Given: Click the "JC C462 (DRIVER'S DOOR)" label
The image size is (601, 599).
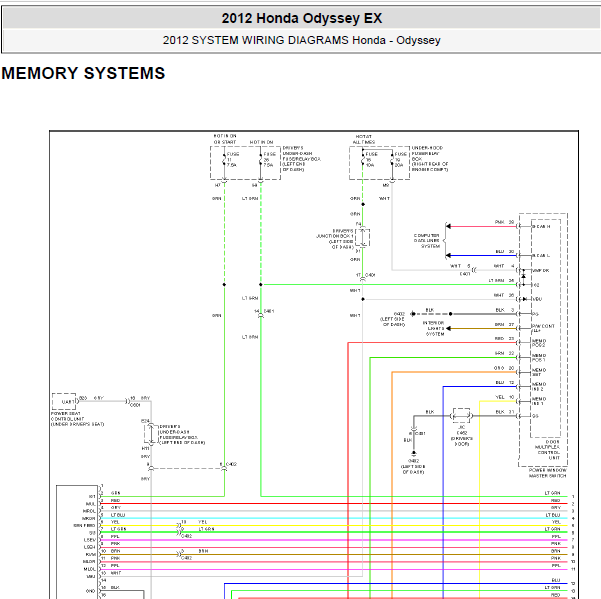Looking at the screenshot, I should [x=461, y=435].
